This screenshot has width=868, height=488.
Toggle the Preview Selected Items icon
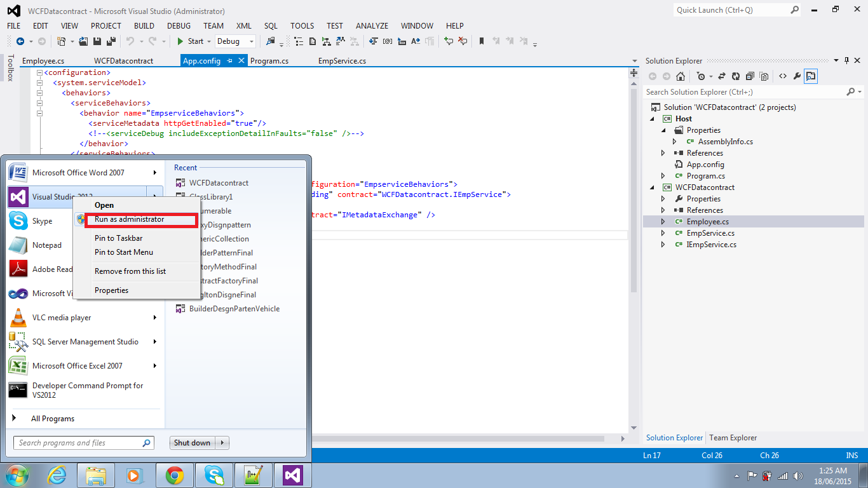(811, 76)
